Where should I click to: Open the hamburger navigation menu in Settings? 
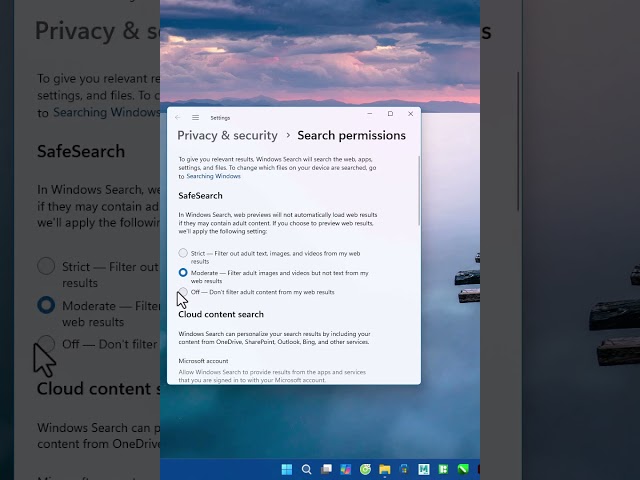[196, 118]
